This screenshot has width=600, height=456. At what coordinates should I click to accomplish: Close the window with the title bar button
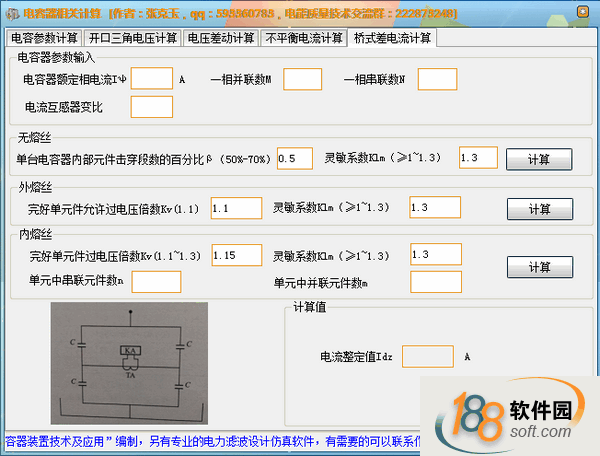click(x=583, y=12)
